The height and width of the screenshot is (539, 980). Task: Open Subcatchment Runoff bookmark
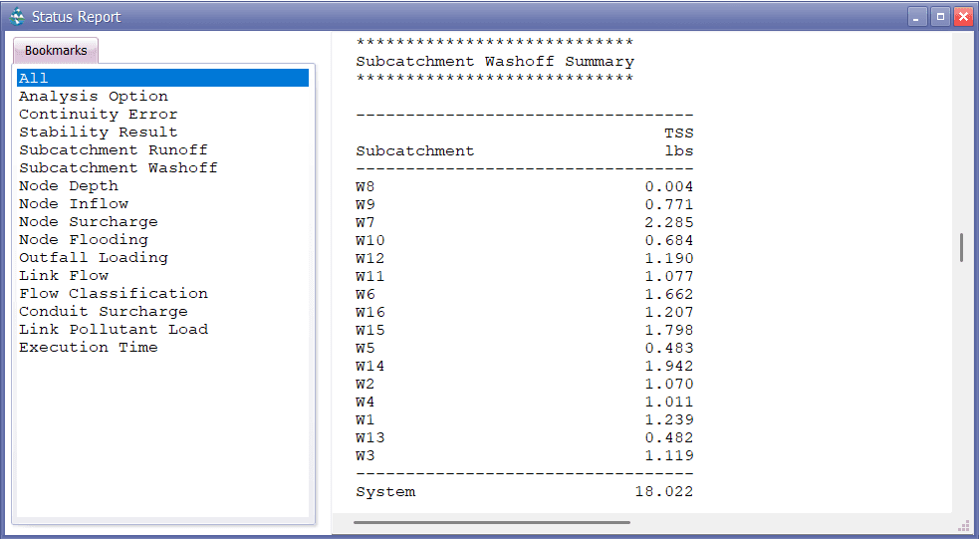(x=113, y=150)
